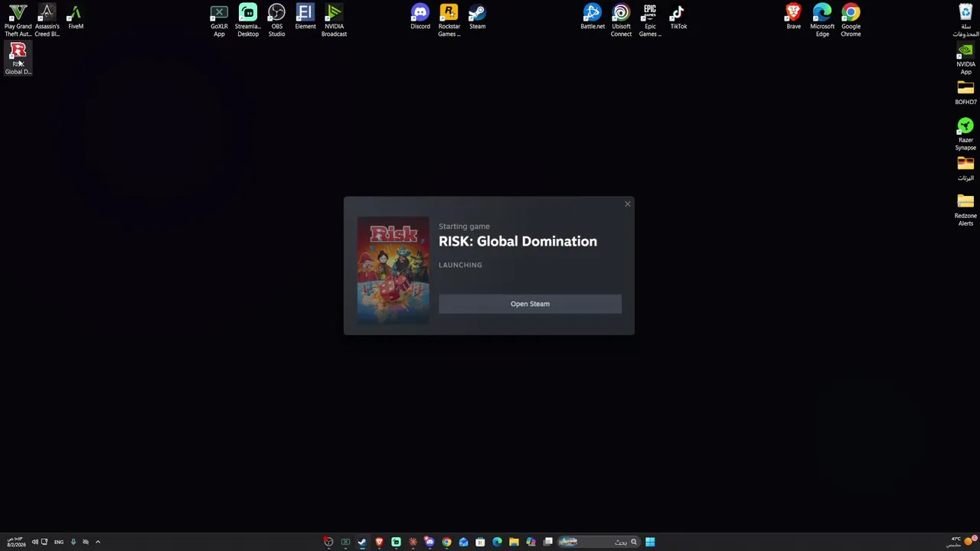980x551 pixels.
Task: Select the Discord desktop icon
Action: [x=420, y=17]
